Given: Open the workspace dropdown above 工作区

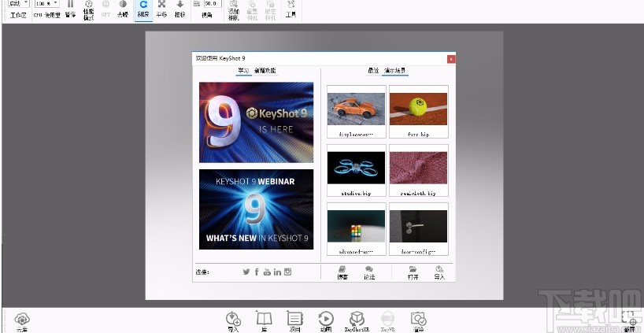Looking at the screenshot, I should click(18, 3).
